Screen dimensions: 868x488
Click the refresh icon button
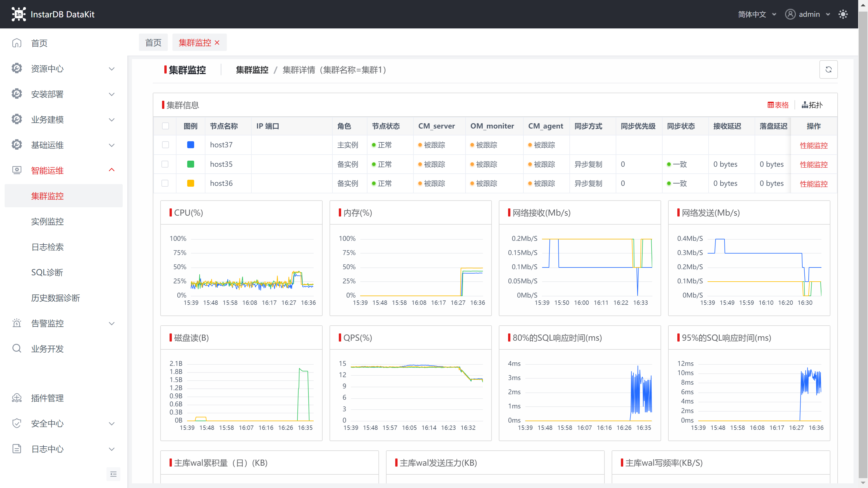828,69
